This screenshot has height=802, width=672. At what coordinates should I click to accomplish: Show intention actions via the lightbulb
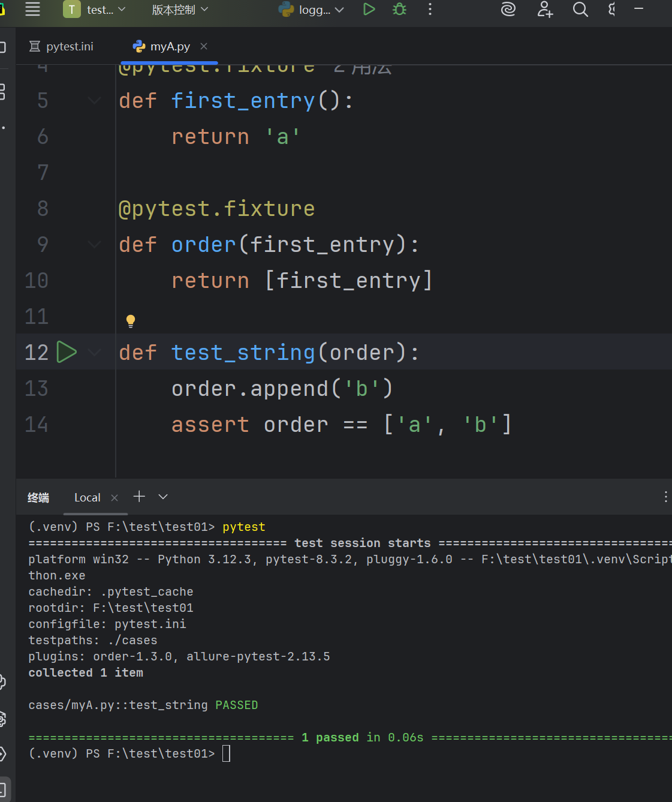point(131,321)
